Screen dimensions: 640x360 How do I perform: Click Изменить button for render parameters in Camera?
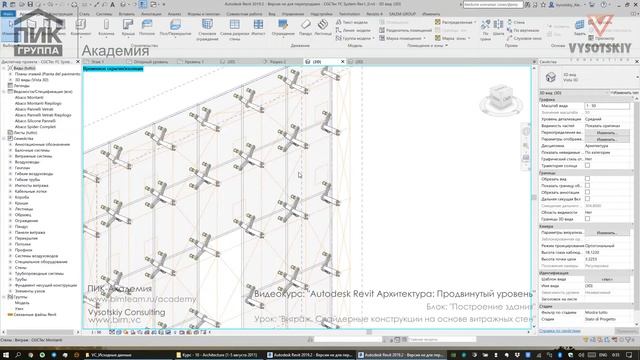pos(606,232)
